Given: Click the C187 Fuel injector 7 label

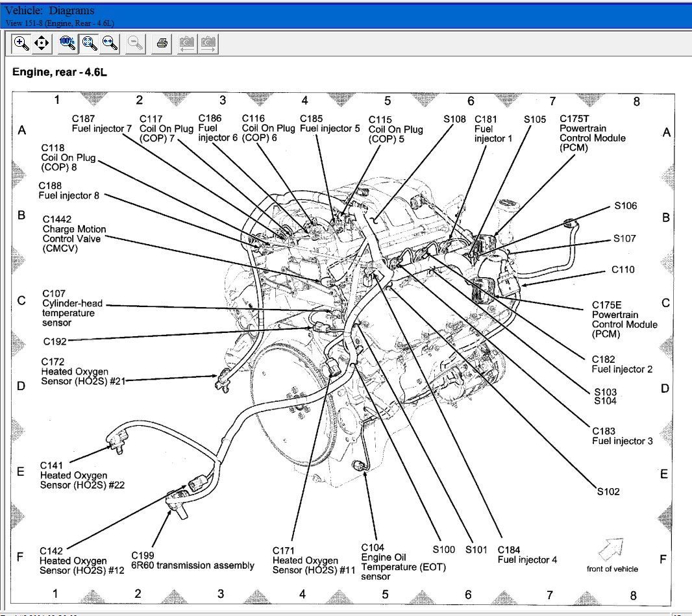Looking at the screenshot, I should [x=101, y=123].
